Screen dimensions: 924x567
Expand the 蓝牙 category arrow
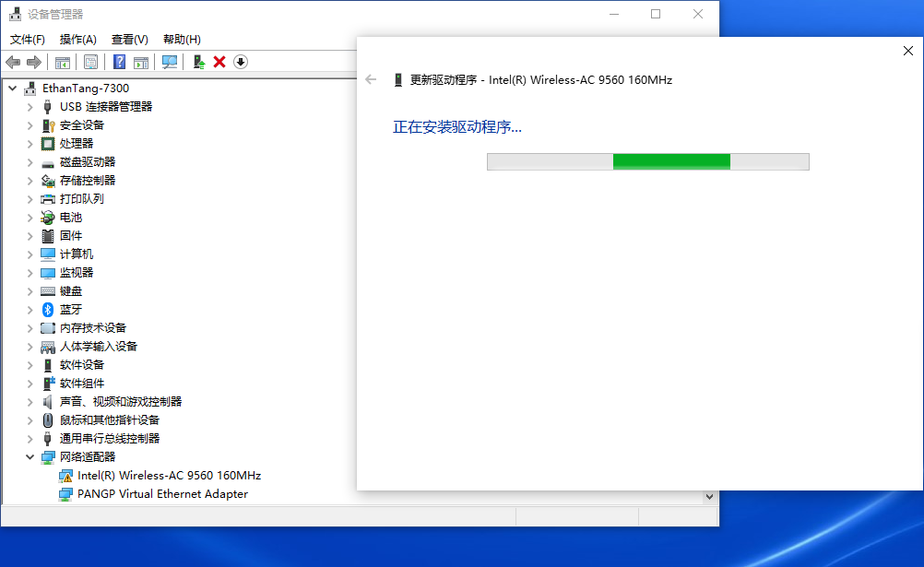click(x=30, y=310)
